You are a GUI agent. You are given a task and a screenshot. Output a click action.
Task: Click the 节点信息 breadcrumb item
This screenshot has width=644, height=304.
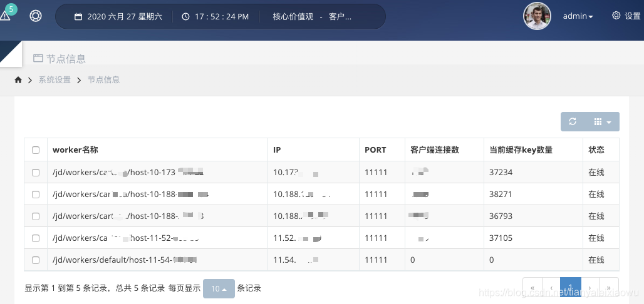[103, 80]
